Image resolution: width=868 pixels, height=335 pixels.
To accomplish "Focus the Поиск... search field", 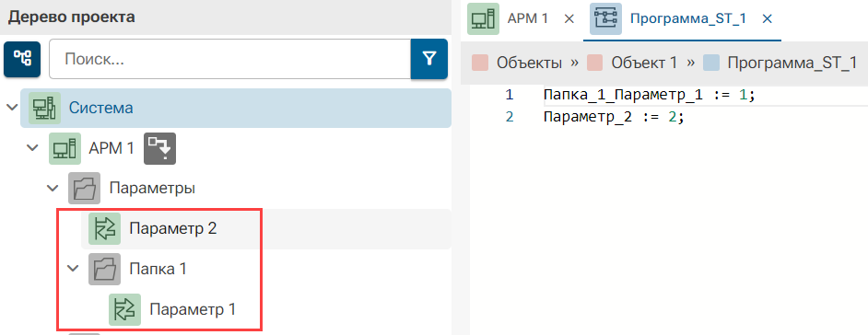I will 229,59.
